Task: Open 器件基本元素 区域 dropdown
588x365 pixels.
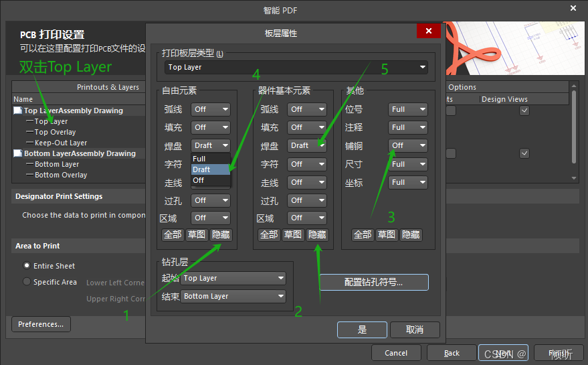Action: click(x=307, y=218)
